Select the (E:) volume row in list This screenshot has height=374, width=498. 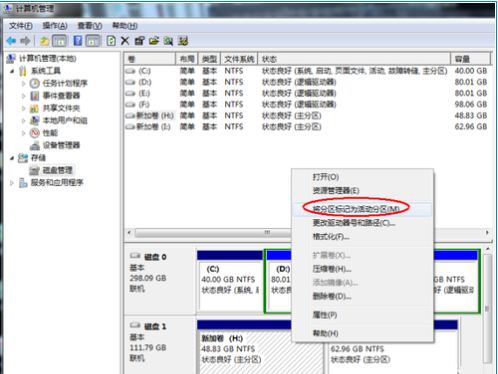pyautogui.click(x=307, y=93)
